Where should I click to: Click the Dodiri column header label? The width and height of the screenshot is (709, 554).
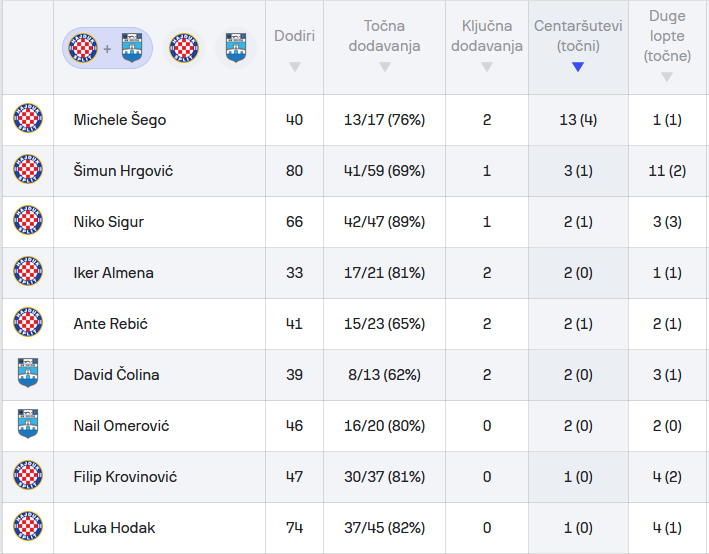point(294,36)
